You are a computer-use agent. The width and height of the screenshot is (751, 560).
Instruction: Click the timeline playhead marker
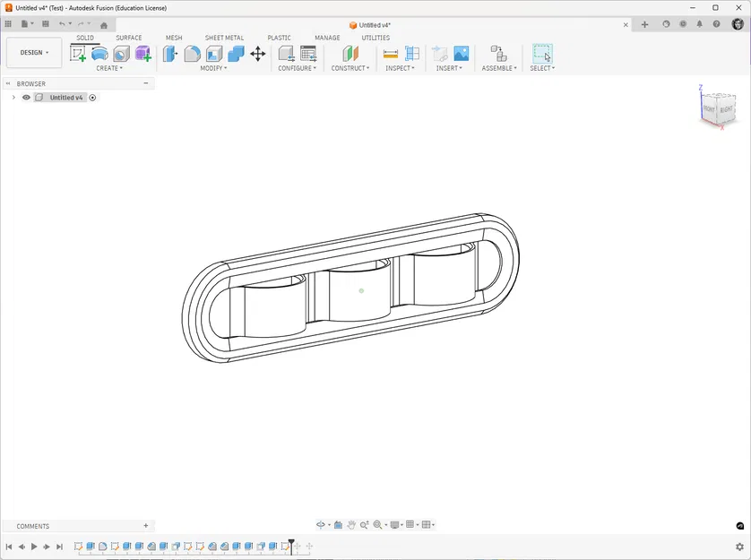[290, 546]
